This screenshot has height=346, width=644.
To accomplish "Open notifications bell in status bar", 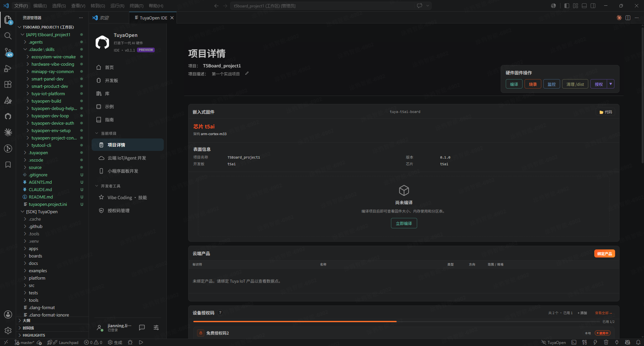I will [638, 342].
